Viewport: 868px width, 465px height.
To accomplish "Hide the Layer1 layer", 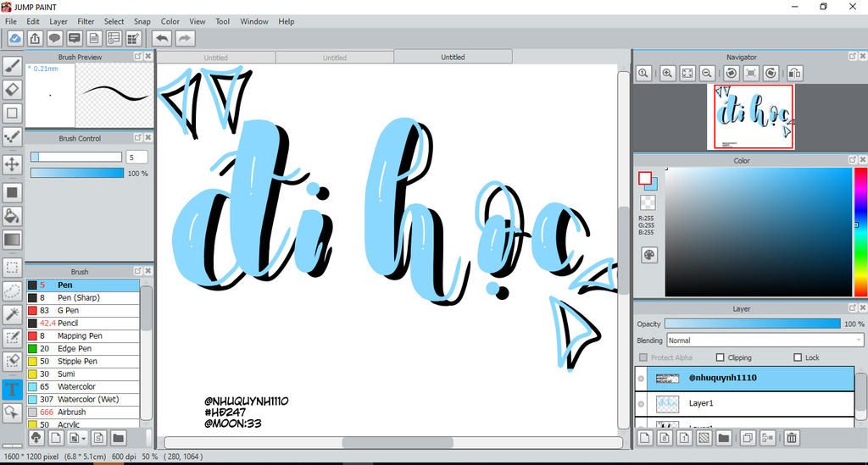I will [641, 404].
